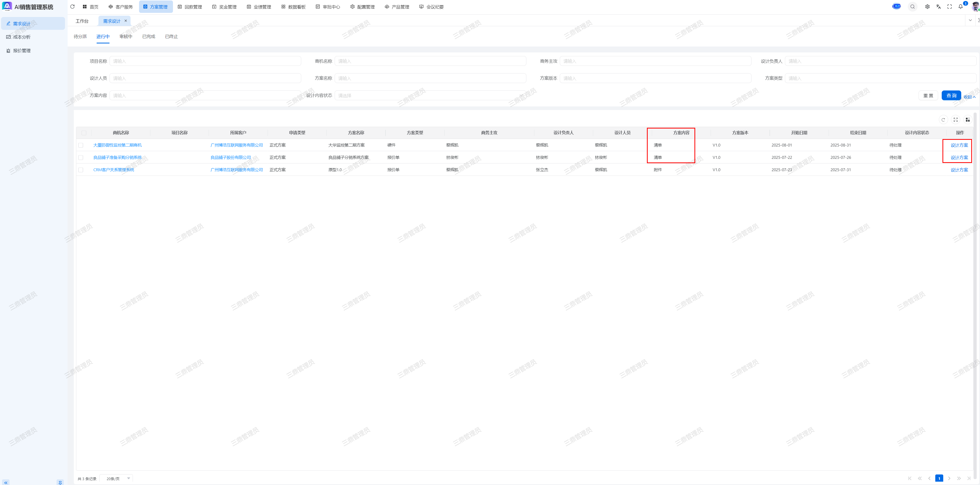Open the 设计内容状态 select dropdown
Screen dimensions: 980x485
[430, 95]
